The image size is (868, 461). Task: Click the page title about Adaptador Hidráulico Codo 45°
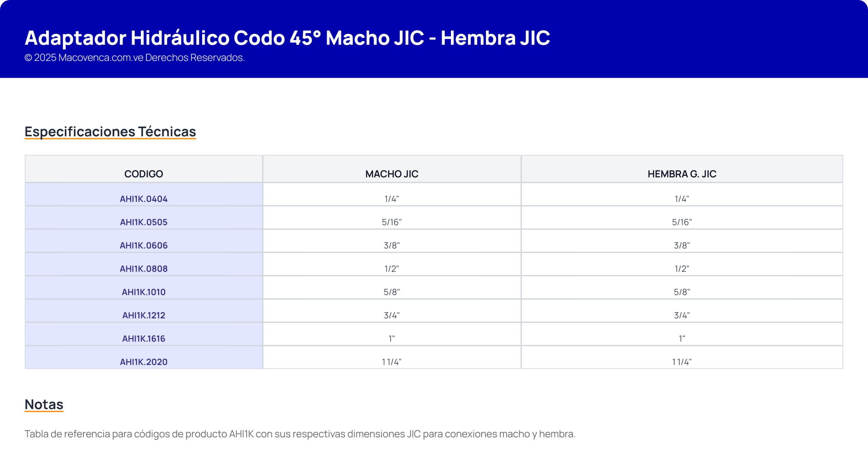click(x=287, y=38)
